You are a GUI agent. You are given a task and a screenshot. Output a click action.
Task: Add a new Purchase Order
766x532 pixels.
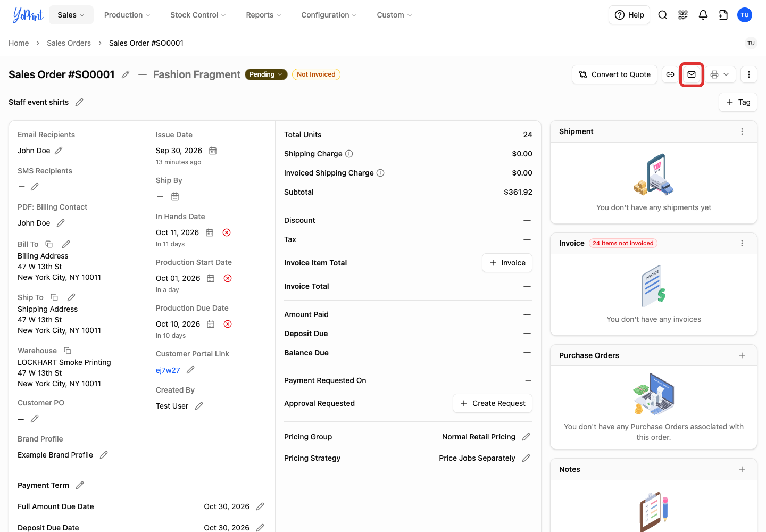click(742, 355)
